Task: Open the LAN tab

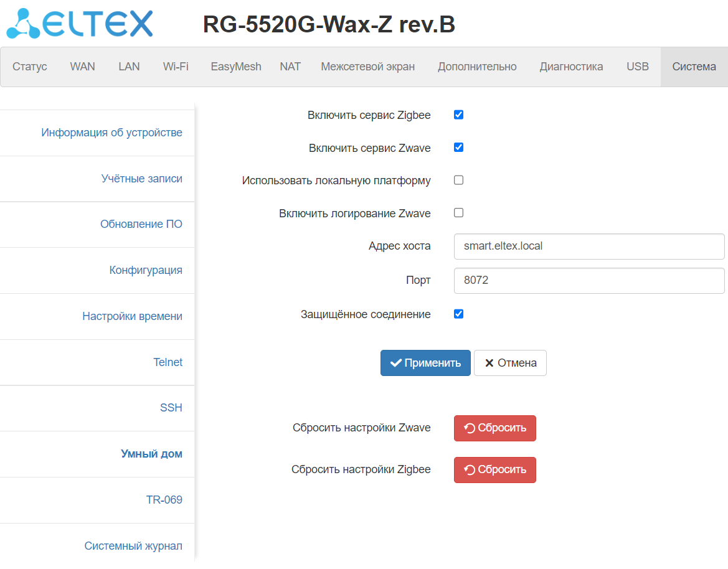Action: click(129, 67)
